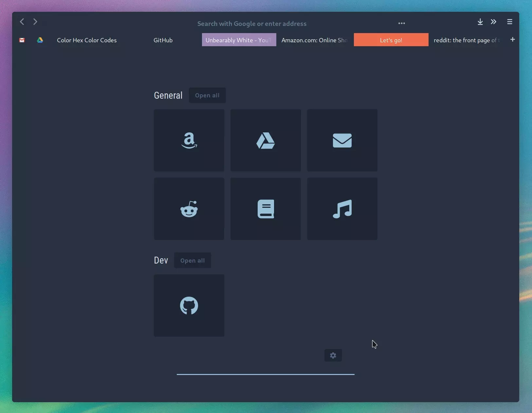532x413 pixels.
Task: Open the Mail speed dial tile
Action: coord(342,140)
